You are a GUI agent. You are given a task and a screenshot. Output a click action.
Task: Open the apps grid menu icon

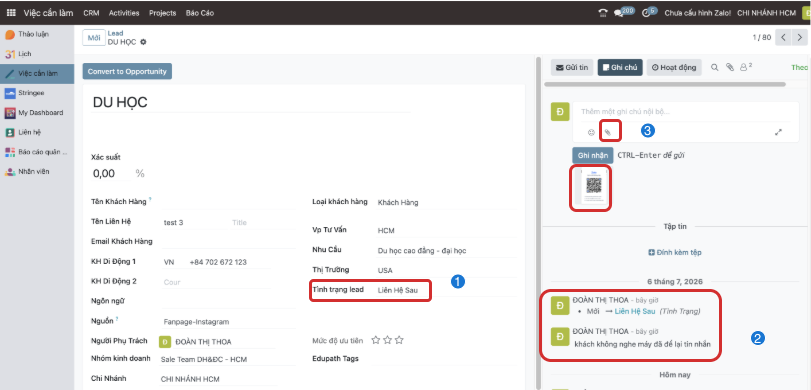pyautogui.click(x=11, y=13)
